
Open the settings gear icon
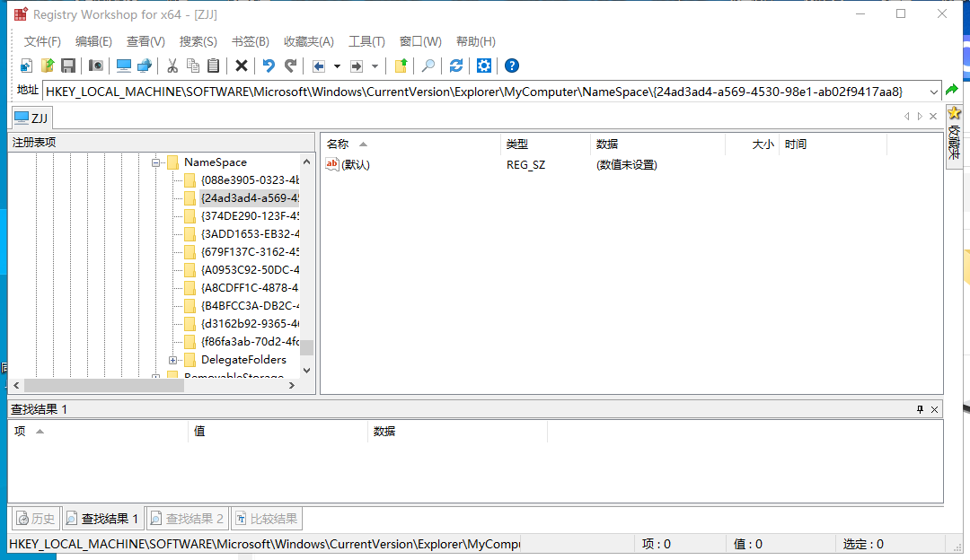pos(484,66)
